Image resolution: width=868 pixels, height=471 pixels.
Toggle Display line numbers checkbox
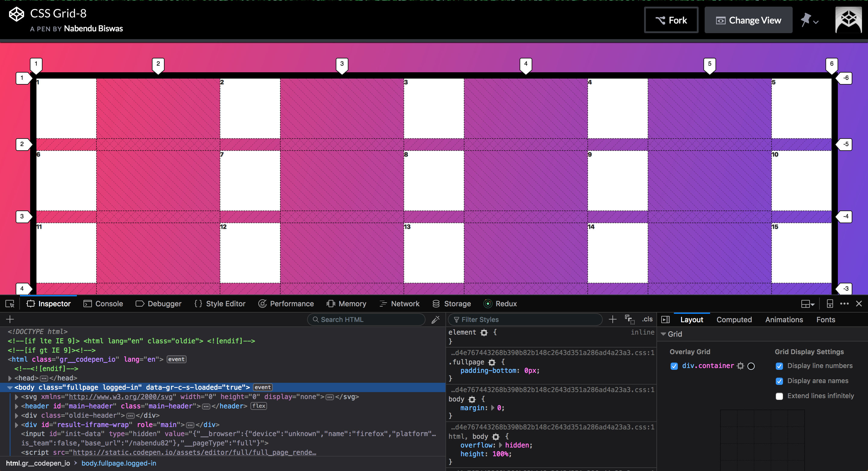(779, 366)
